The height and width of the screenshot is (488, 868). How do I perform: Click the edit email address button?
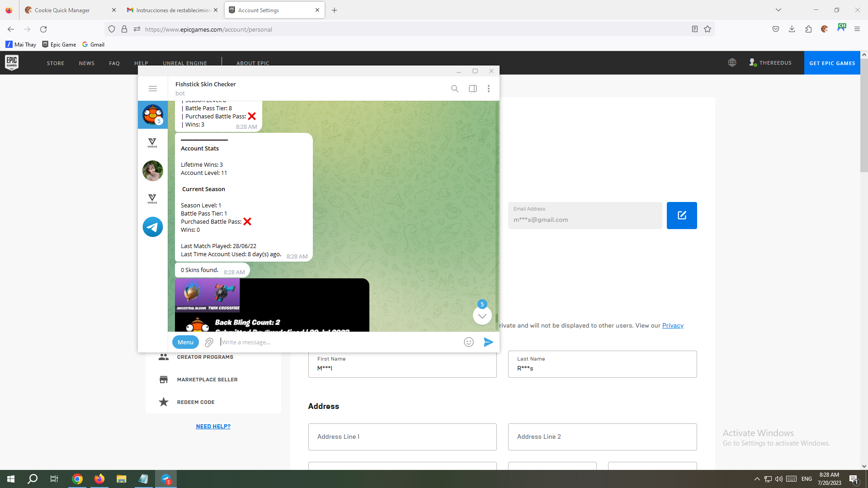coord(682,216)
